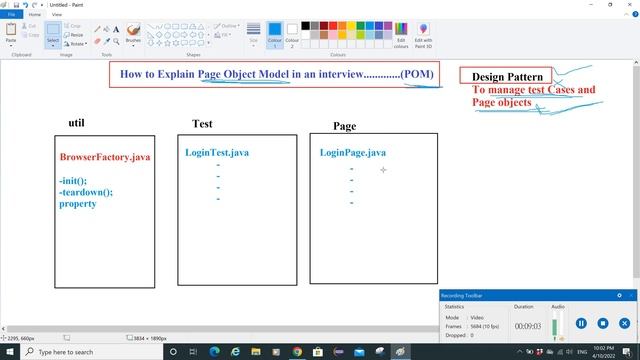Activate Colour 2 selector

[x=292, y=35]
